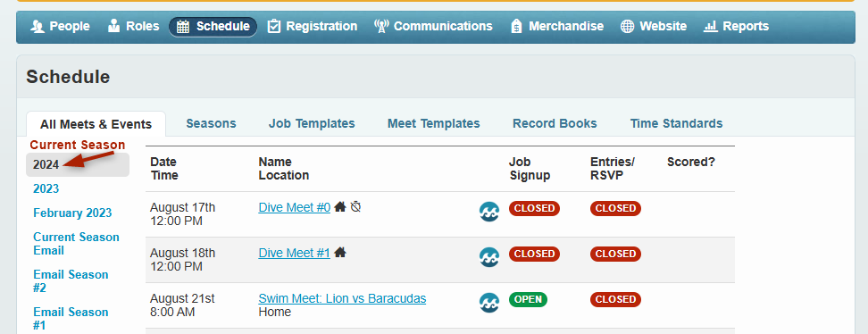Switch to the Seasons tab
Image resolution: width=868 pixels, height=334 pixels.
(x=211, y=123)
